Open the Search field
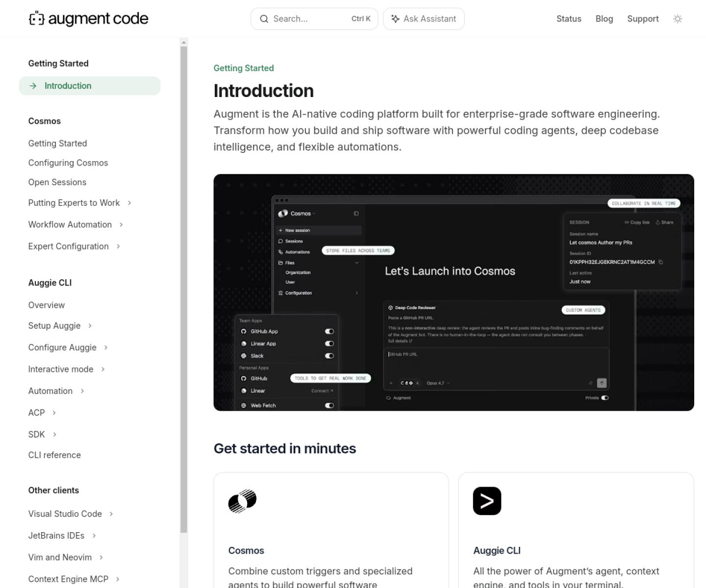This screenshot has height=588, width=706. (314, 19)
